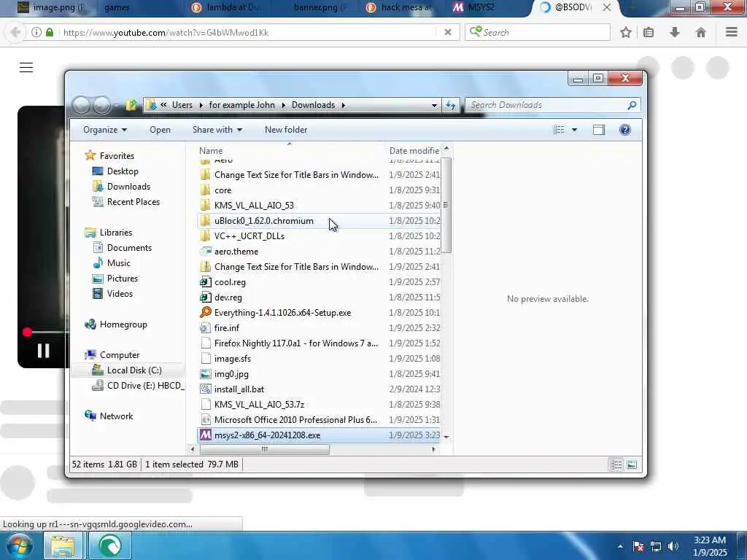Open the Share with dropdown
The image size is (747, 560).
[217, 130]
